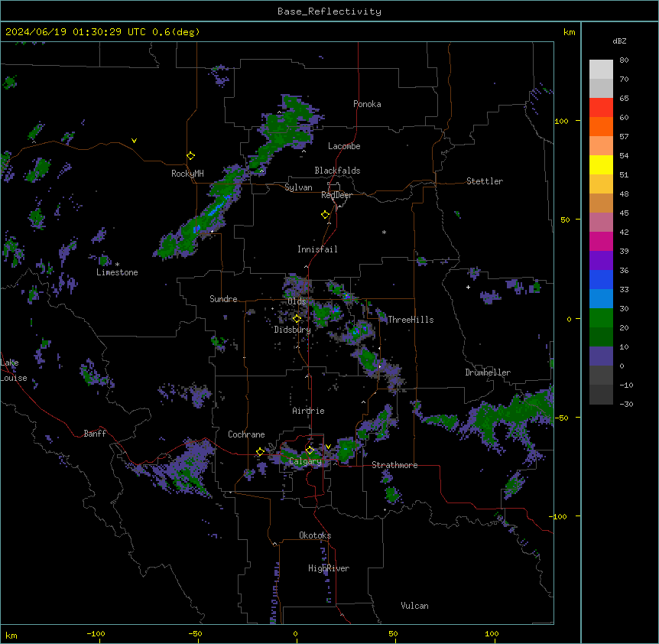659x644 pixels.
Task: Click the yellow V marker northwest of RockyMH
Action: pyautogui.click(x=134, y=141)
